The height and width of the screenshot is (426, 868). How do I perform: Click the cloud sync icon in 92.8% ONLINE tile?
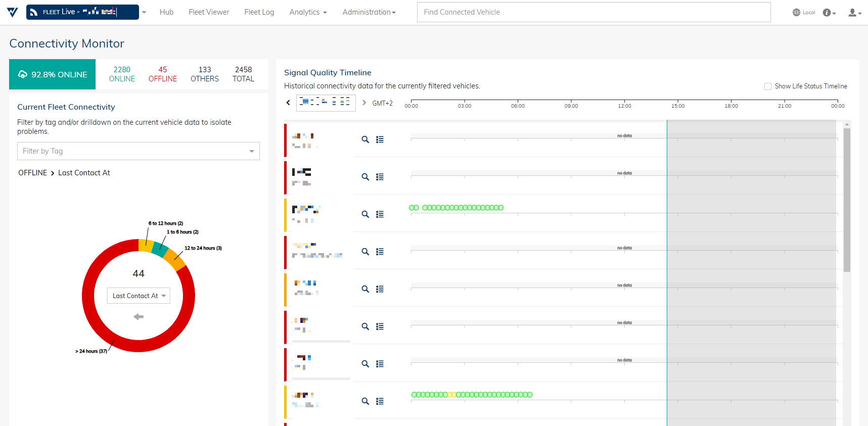(x=23, y=74)
